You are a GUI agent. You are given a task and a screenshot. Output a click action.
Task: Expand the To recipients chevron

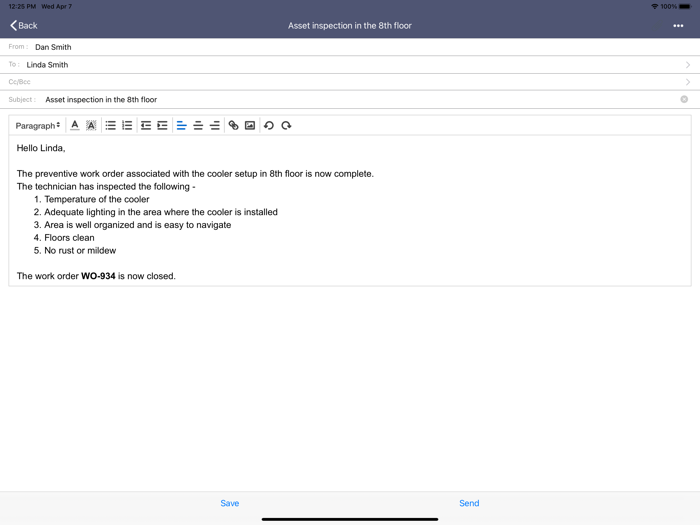click(688, 65)
